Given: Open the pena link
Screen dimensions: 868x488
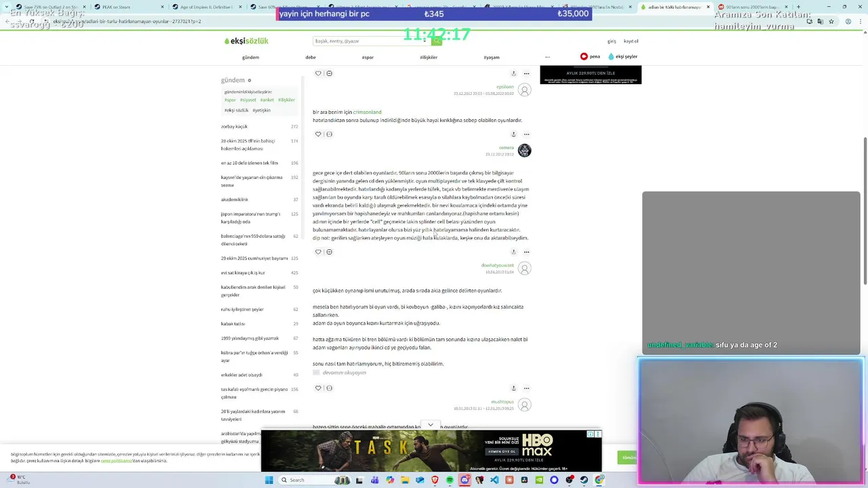Looking at the screenshot, I should 590,56.
